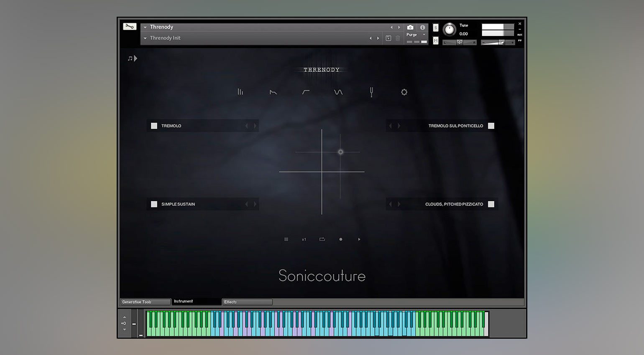
Task: Click the Tune value 0.00
Action: click(x=463, y=34)
